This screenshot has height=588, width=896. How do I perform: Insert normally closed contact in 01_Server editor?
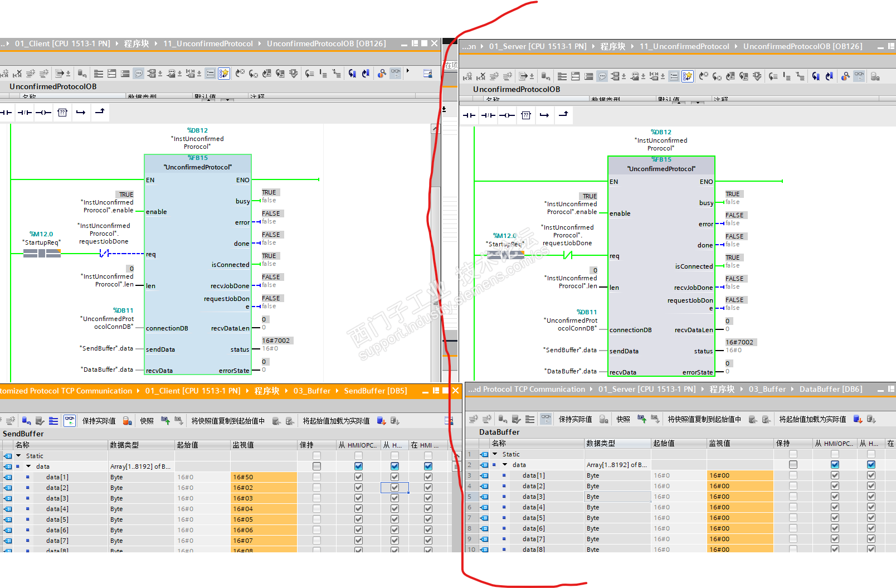click(488, 115)
